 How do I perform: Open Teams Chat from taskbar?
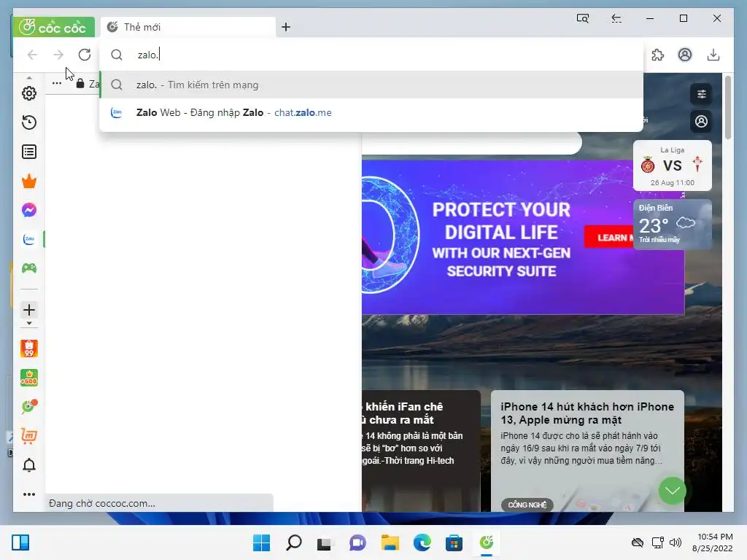tap(357, 542)
